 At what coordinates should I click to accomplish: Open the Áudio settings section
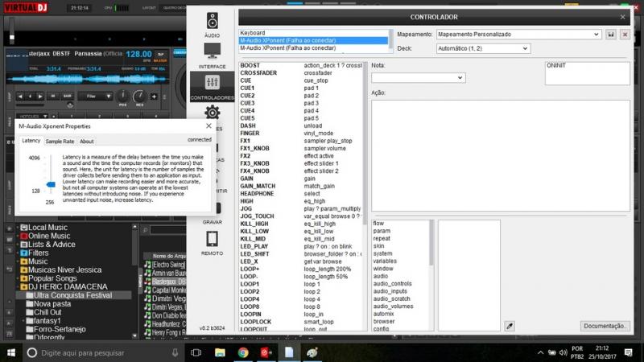[212, 25]
